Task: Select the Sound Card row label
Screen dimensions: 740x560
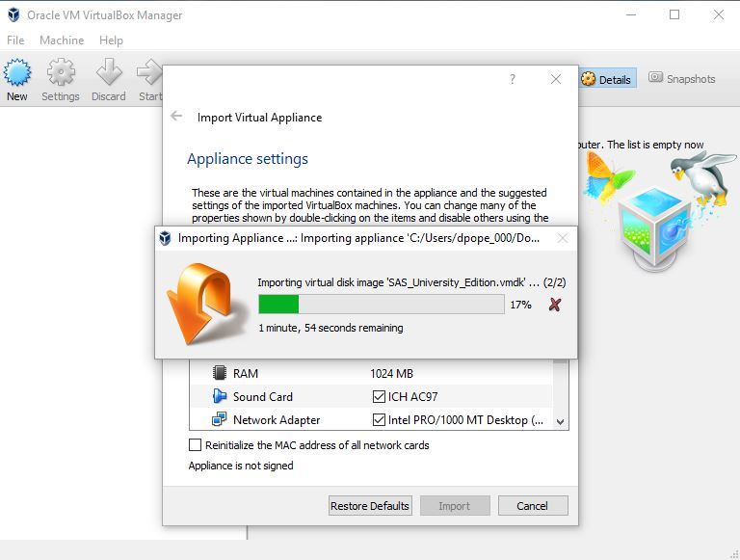Action: [263, 397]
